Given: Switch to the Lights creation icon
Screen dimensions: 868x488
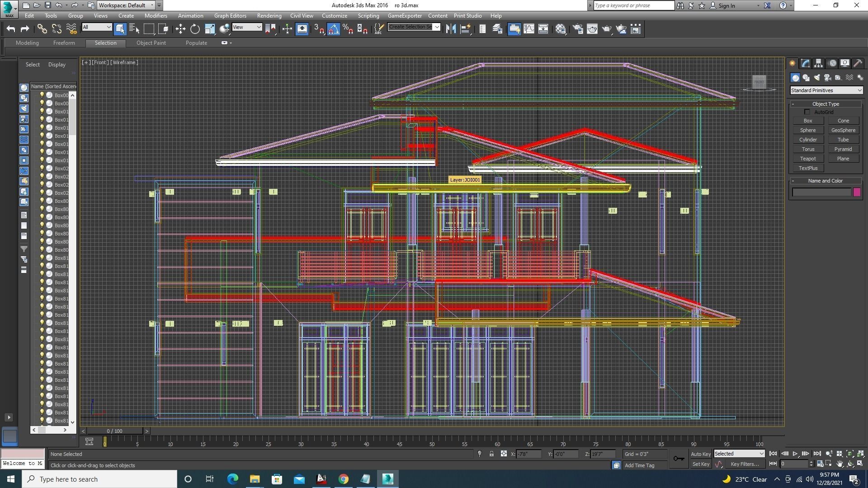Looking at the screenshot, I should coord(817,77).
